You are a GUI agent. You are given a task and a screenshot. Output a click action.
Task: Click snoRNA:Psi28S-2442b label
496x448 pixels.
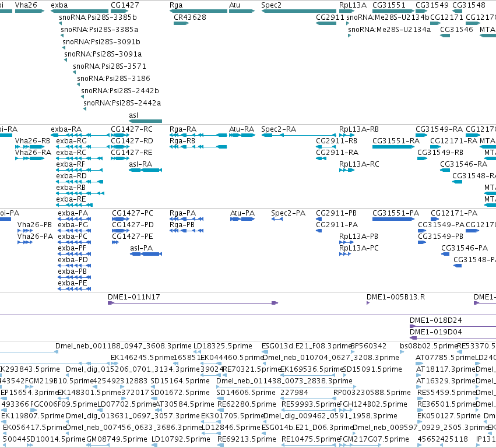[x=120, y=91]
